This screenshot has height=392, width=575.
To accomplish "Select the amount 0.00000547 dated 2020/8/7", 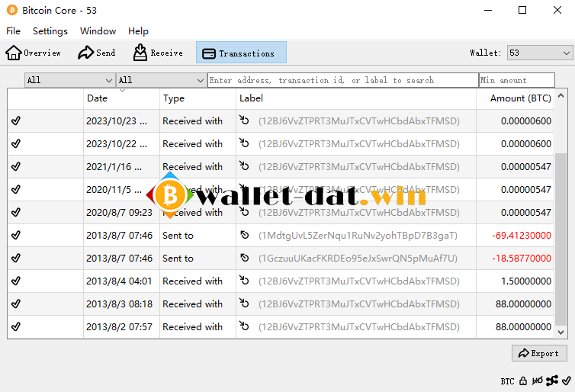I will pyautogui.click(x=526, y=213).
